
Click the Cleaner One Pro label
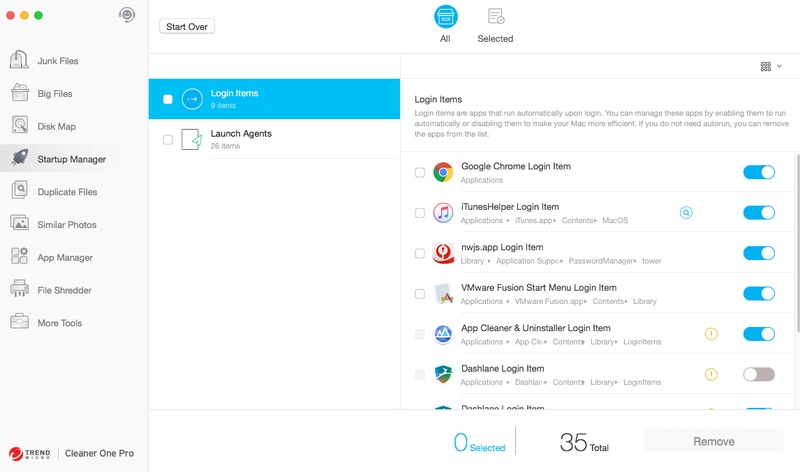99,453
